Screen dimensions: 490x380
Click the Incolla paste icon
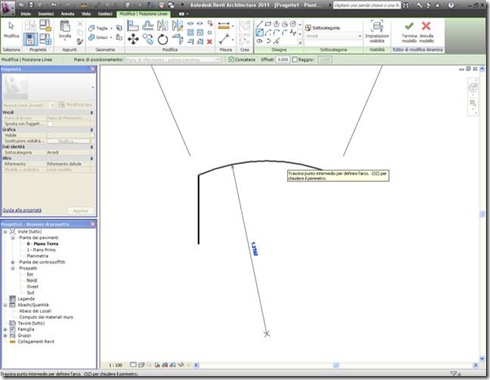point(65,27)
